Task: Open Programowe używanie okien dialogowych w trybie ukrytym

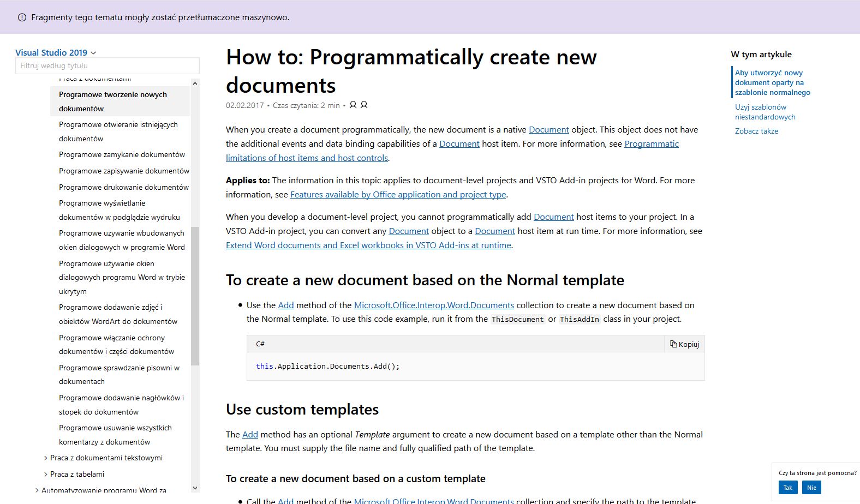Action: tap(122, 277)
